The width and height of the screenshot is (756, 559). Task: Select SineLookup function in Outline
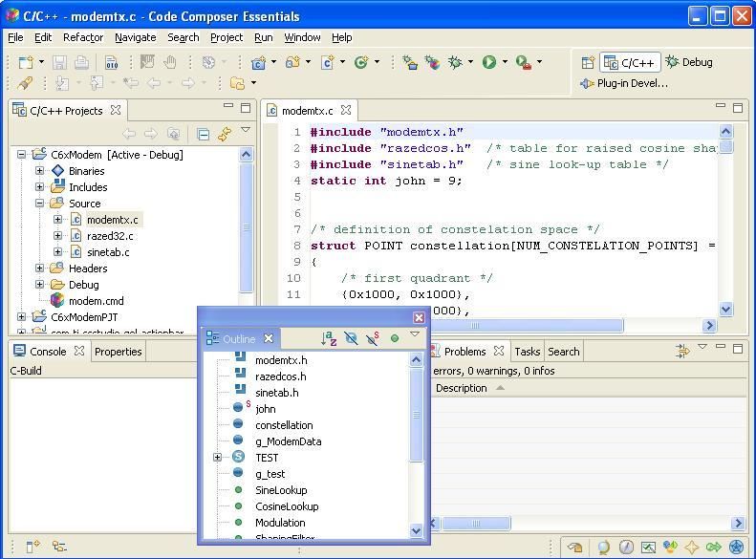point(281,490)
